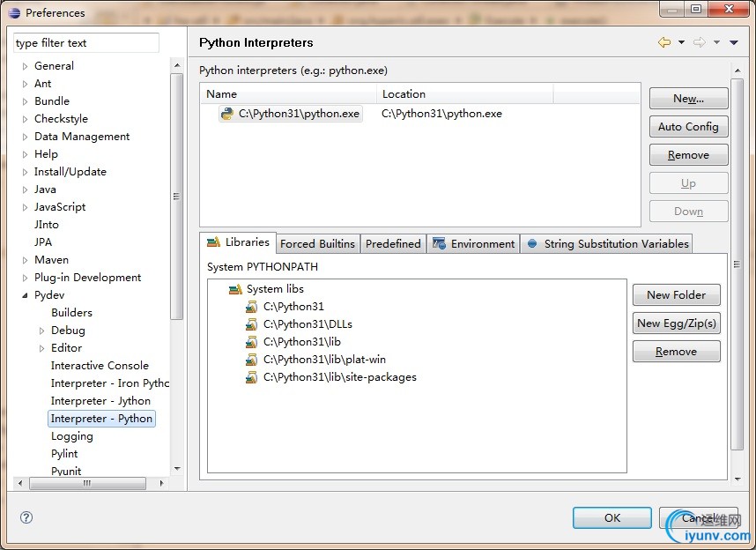Confirm with the OK button
The height and width of the screenshot is (550, 756).
pos(612,517)
